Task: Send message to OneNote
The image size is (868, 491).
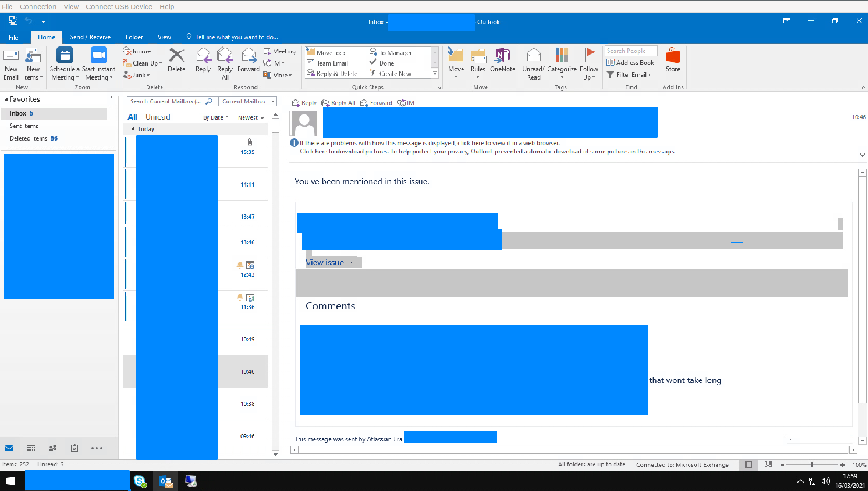Action: (x=503, y=60)
